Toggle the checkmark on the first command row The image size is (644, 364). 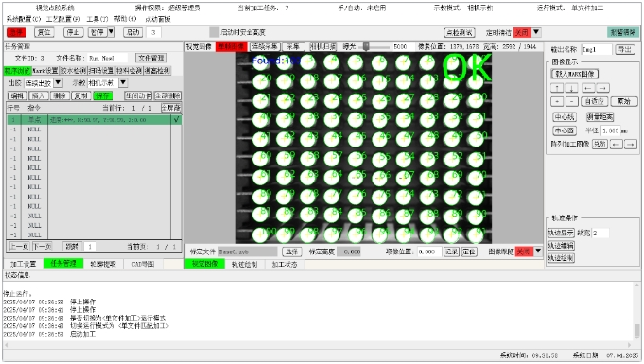click(x=176, y=120)
